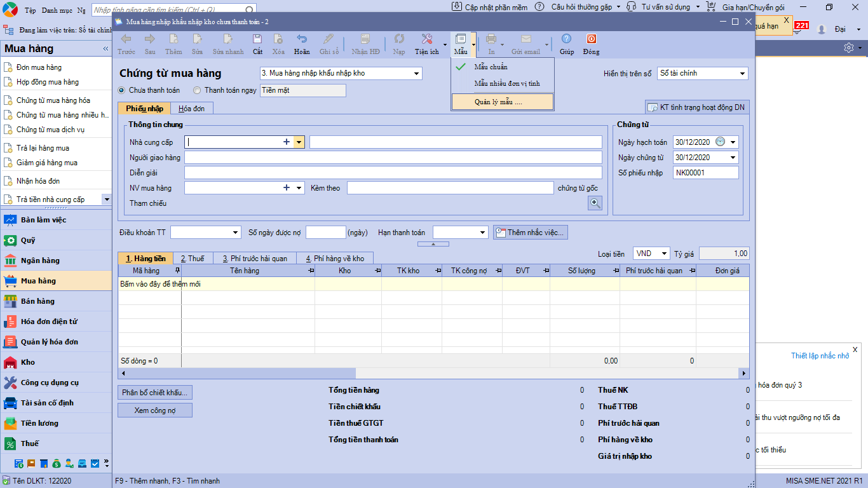This screenshot has height=488, width=868.
Task: Select the Chưa thanh toán radio button
Action: pos(122,90)
